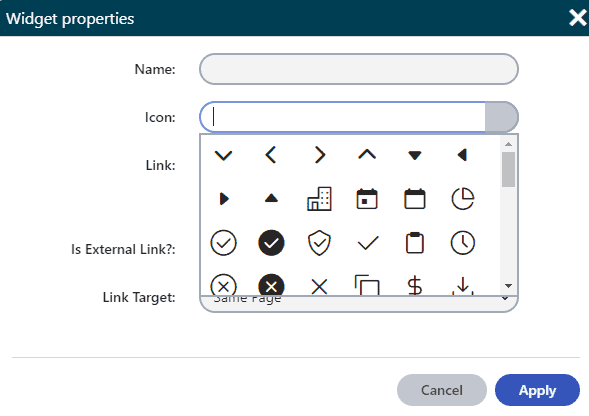Select the chevron-left icon
This screenshot has height=416, width=589.
tap(271, 155)
